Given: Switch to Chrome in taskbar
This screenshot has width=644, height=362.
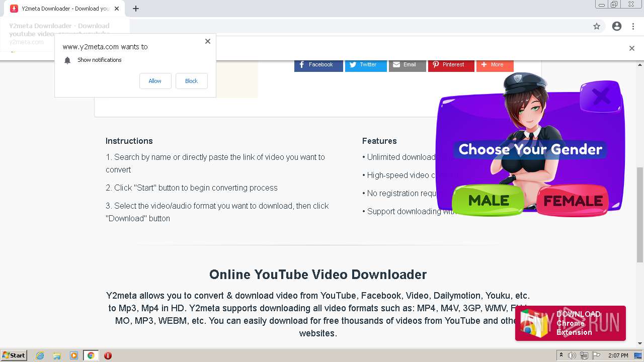Looking at the screenshot, I should 91,355.
